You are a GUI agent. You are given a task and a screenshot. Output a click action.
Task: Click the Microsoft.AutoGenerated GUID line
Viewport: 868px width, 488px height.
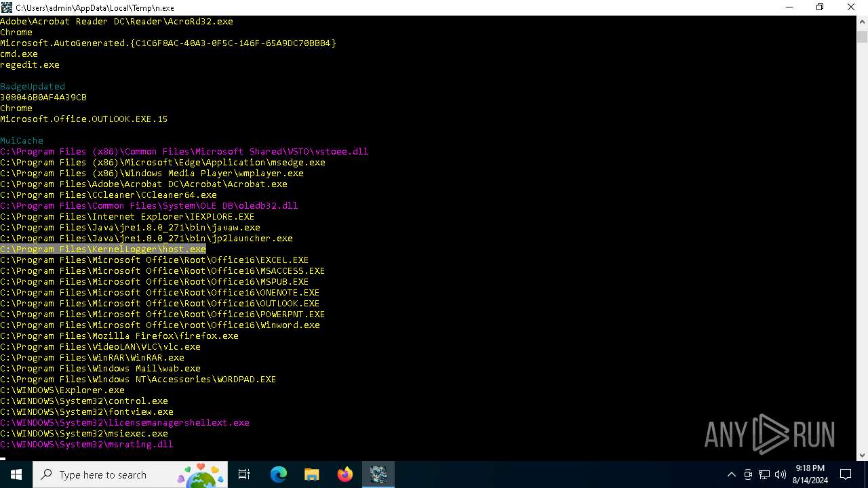(168, 43)
